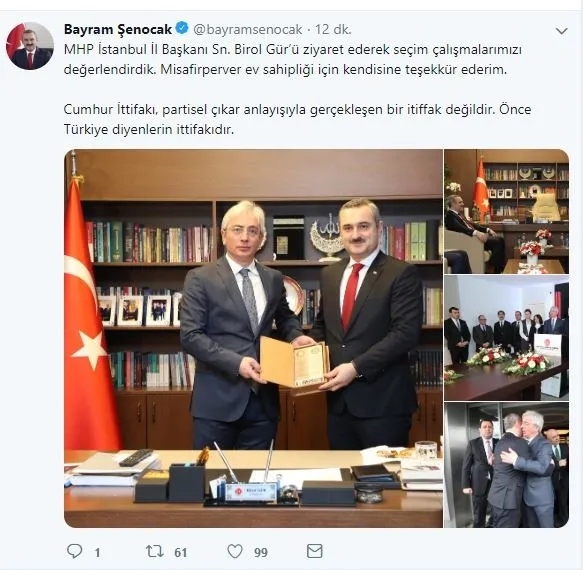This screenshot has width=583, height=570.
Task: Open Bayram Şenocak's profile avatar picture
Action: (30, 46)
